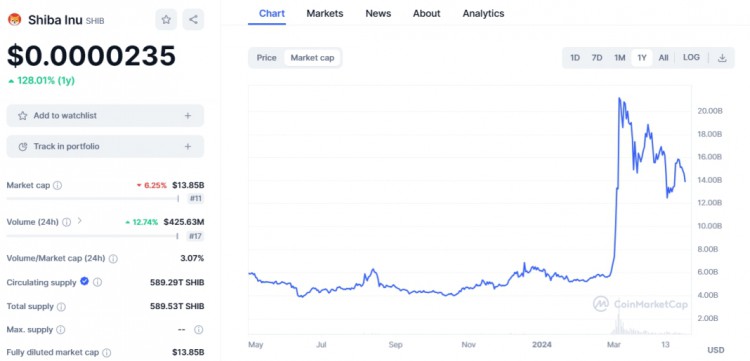Screen dimensions: 750x361
Task: Click the Shiba Inu coin logo
Action: click(x=15, y=20)
